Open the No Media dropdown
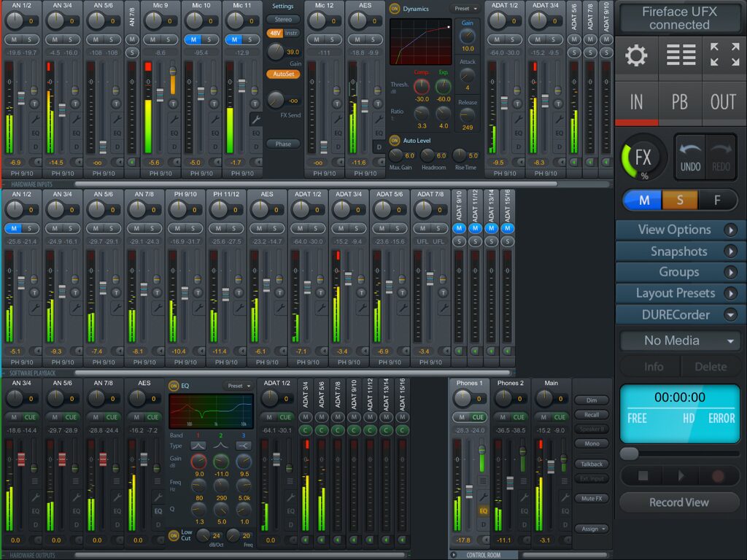 click(679, 341)
